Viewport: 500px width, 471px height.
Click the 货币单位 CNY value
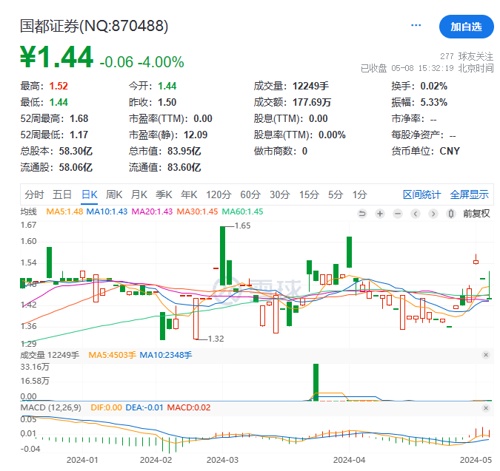pos(450,151)
